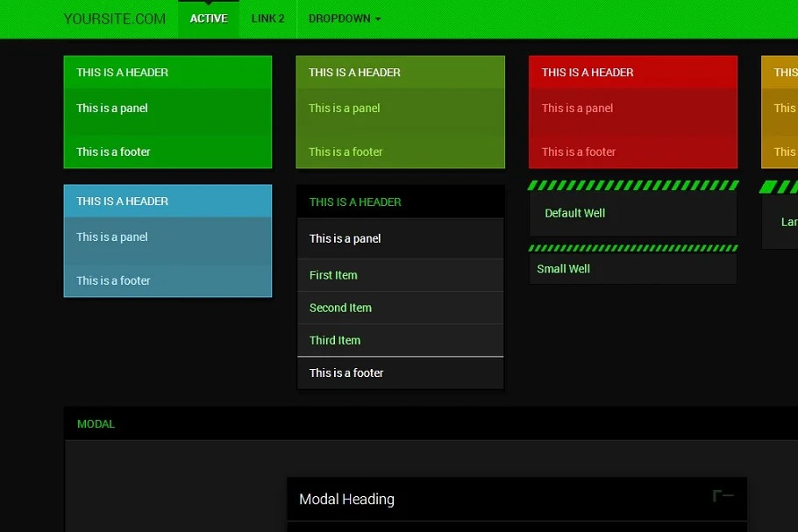The width and height of the screenshot is (798, 532).
Task: Choose Second Item in the list
Action: pos(340,308)
